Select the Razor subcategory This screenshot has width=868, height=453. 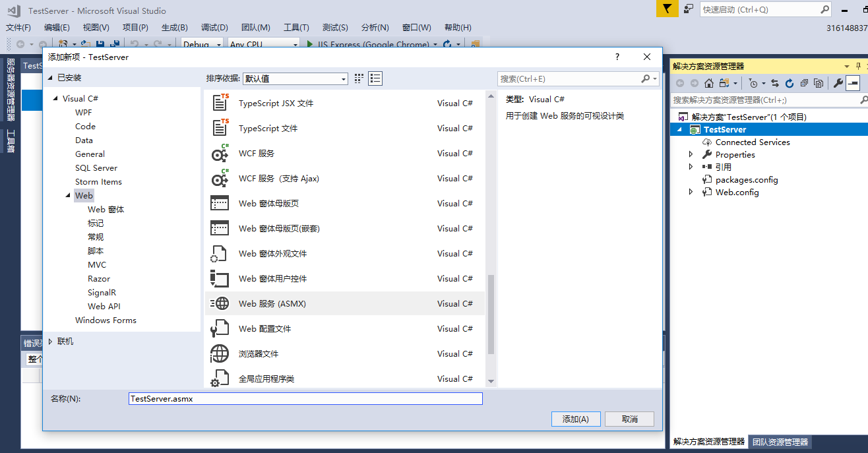[99, 278]
